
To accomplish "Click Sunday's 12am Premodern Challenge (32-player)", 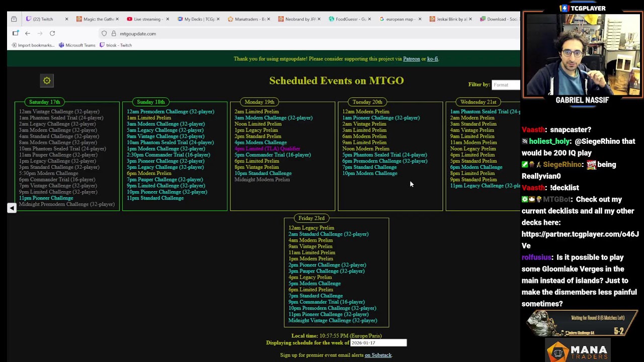I will [x=171, y=112].
